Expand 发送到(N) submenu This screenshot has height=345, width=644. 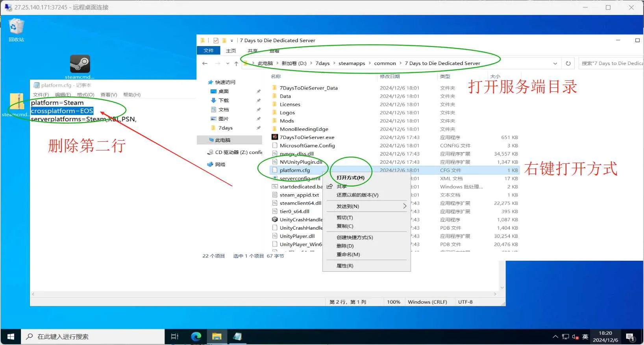tap(366, 206)
